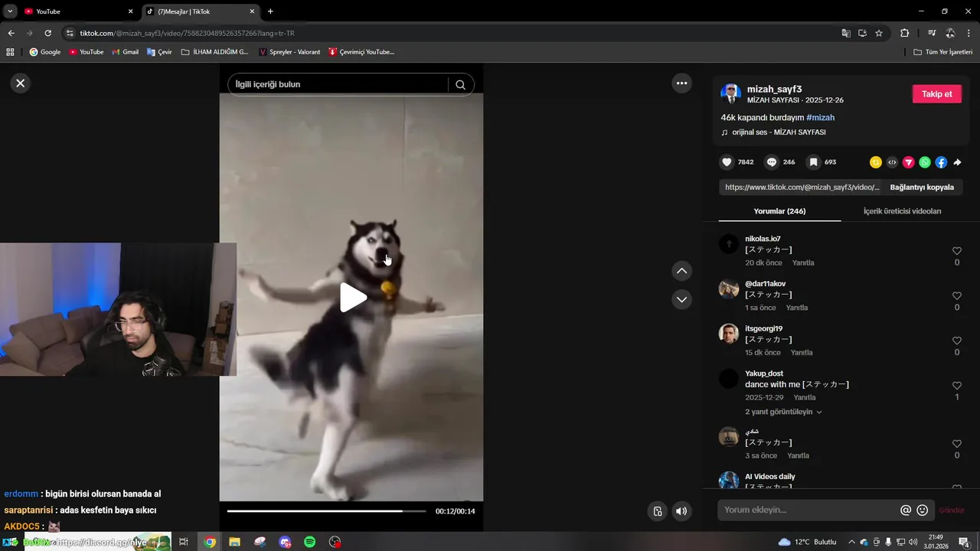Like the video with heart icon 7842
Viewport: 980px width, 551px height.
pos(727,162)
